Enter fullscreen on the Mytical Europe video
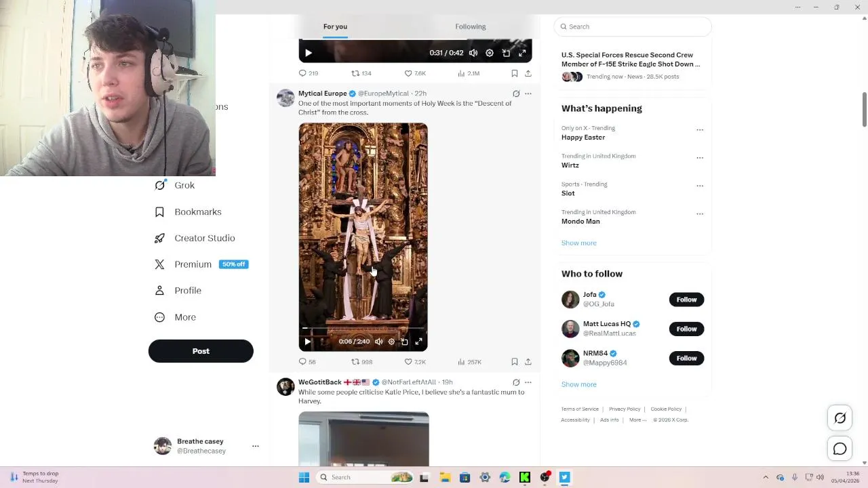 418,342
